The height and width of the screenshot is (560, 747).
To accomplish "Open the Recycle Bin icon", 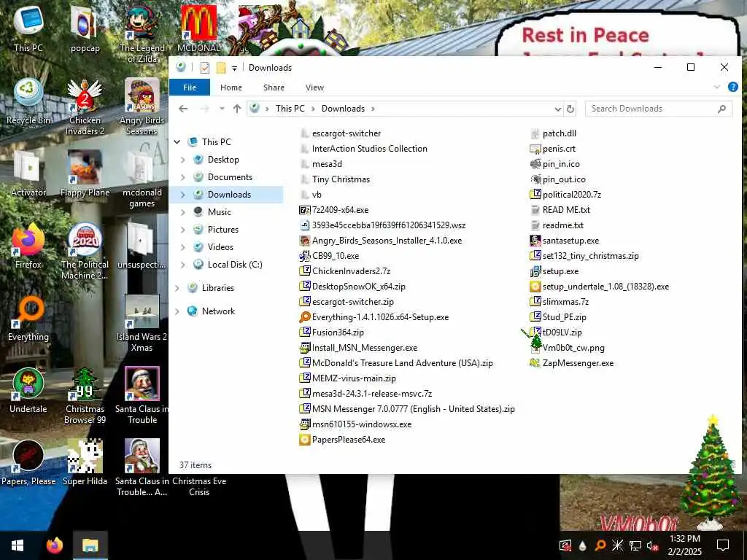I will tap(28, 102).
